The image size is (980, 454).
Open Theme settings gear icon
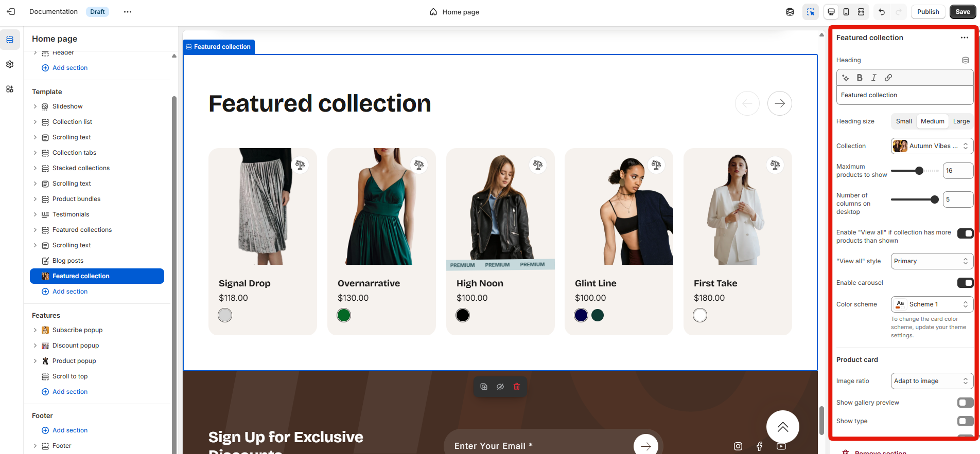point(10,64)
